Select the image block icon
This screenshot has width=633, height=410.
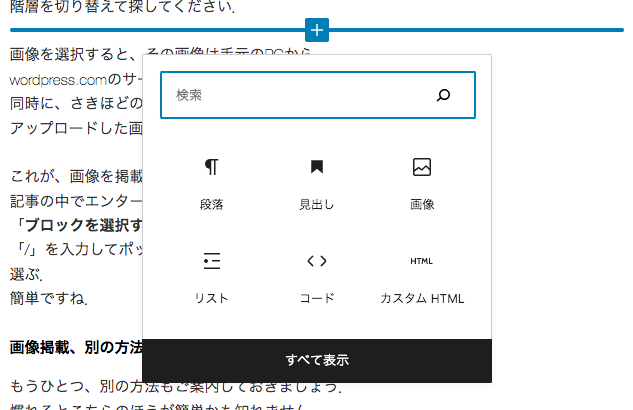click(422, 167)
